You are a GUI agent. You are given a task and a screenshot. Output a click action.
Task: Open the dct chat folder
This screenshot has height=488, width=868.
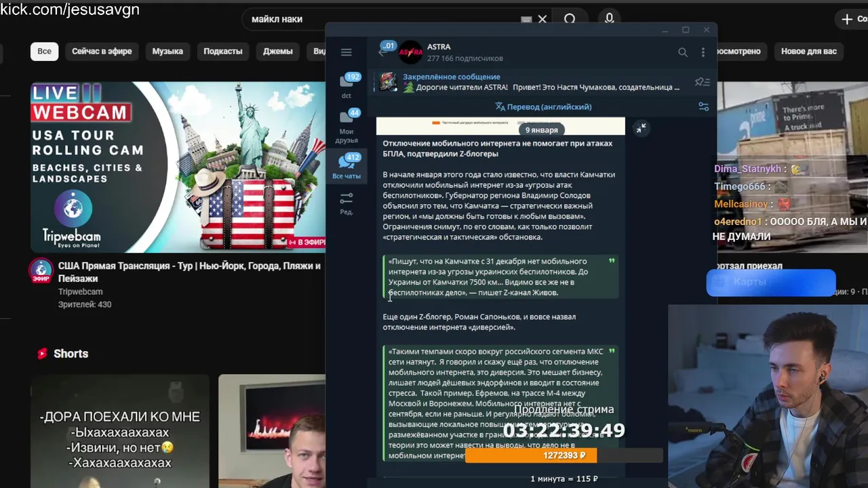click(347, 85)
